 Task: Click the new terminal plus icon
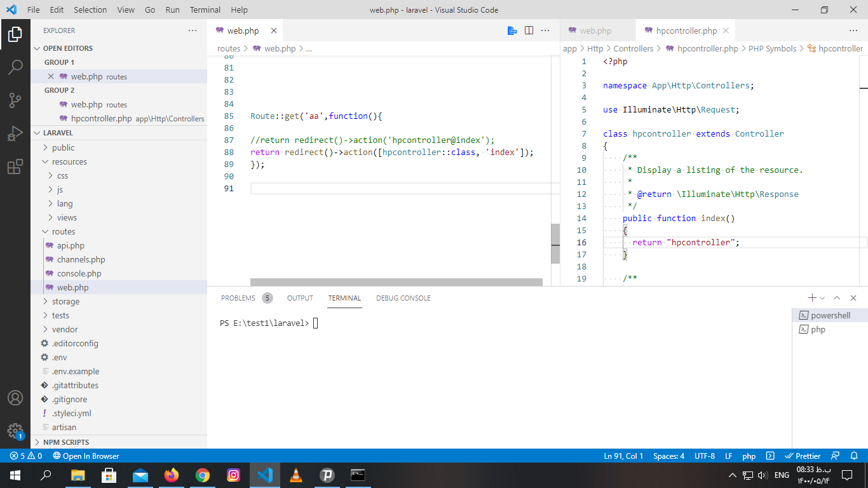click(811, 298)
